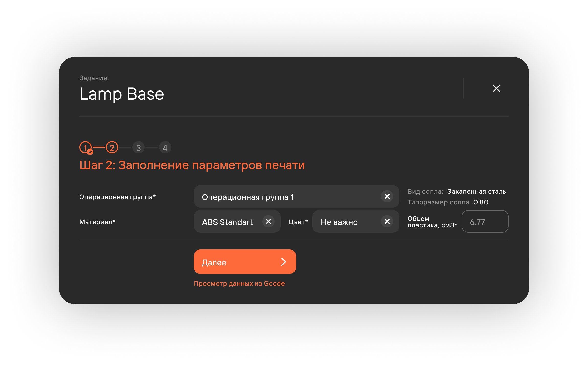
Task: Click the Lamp Base title
Action: click(x=122, y=94)
